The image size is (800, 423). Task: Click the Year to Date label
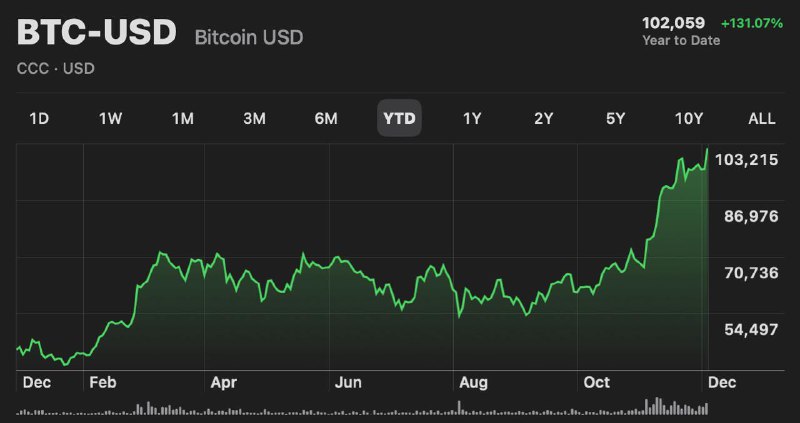[679, 40]
